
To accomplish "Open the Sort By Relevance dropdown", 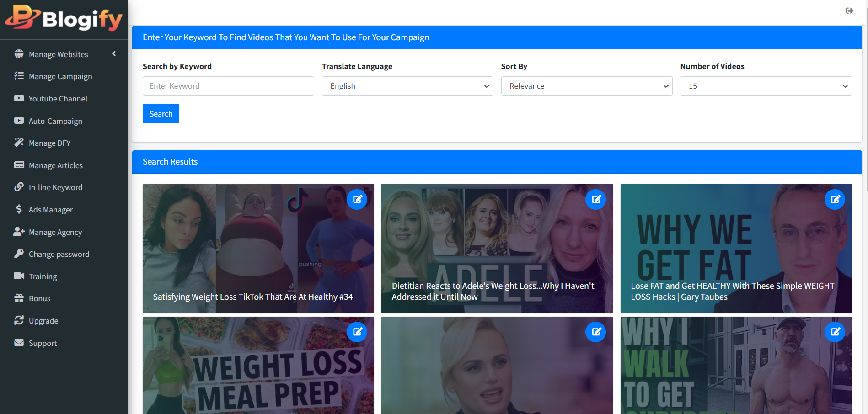I will (587, 86).
